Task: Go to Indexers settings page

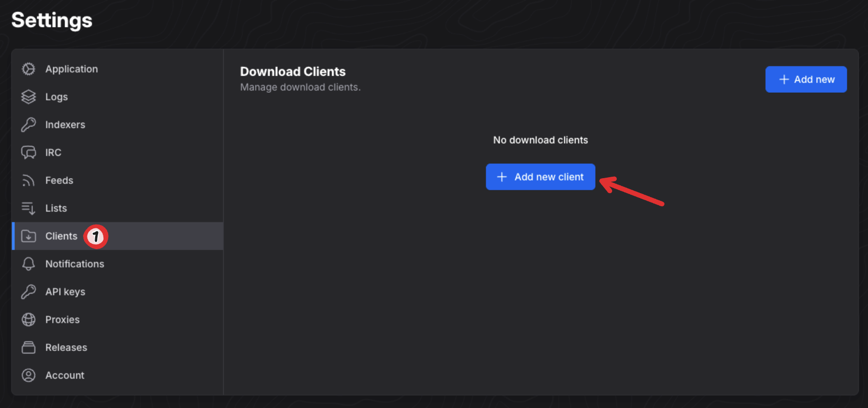Action: pyautogui.click(x=65, y=125)
